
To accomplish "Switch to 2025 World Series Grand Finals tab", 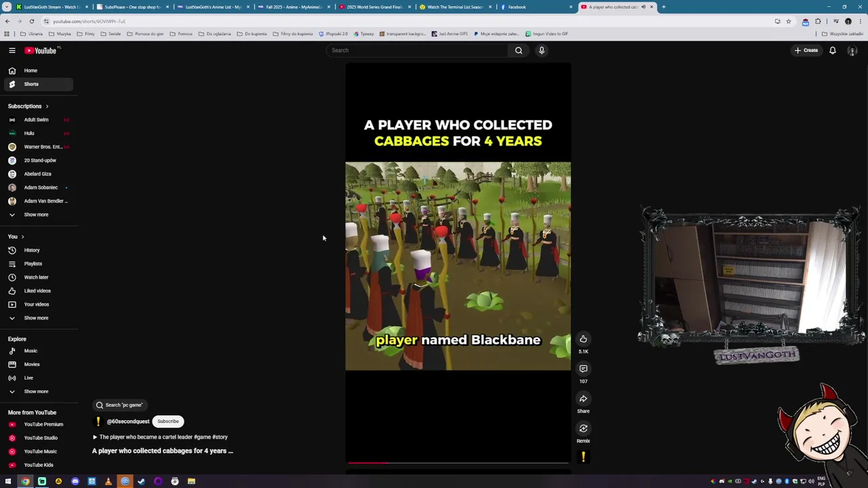I will click(374, 7).
